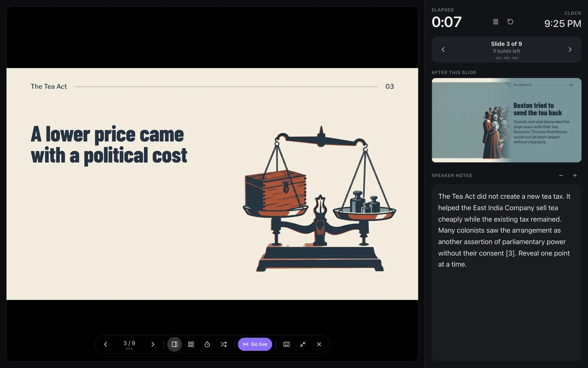Click the 3 builds left text
The width and height of the screenshot is (588, 368).
click(x=507, y=51)
